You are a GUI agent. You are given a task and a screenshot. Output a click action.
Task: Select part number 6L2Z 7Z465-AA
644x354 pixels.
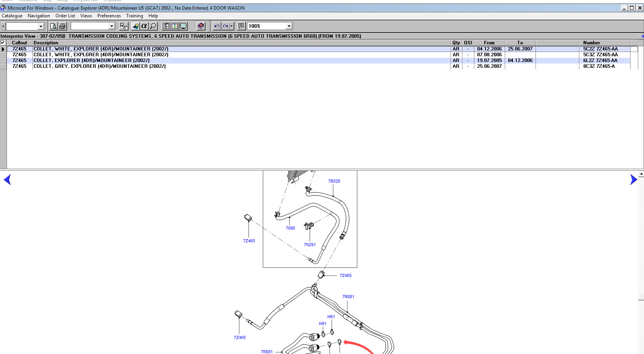coord(600,60)
